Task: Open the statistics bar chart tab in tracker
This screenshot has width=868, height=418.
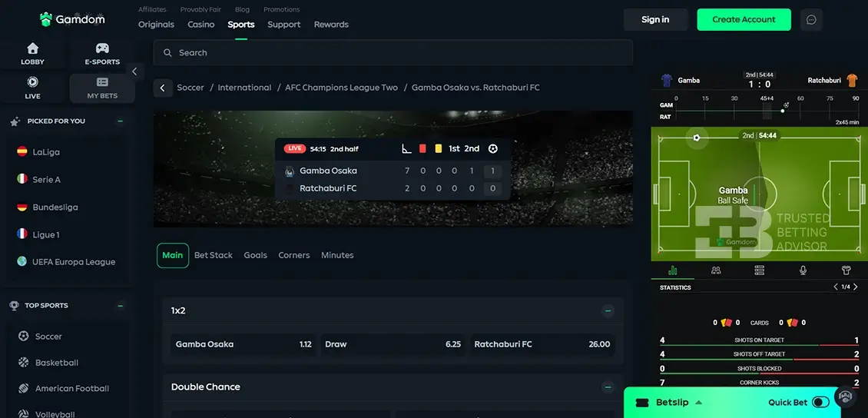Action: tap(673, 270)
